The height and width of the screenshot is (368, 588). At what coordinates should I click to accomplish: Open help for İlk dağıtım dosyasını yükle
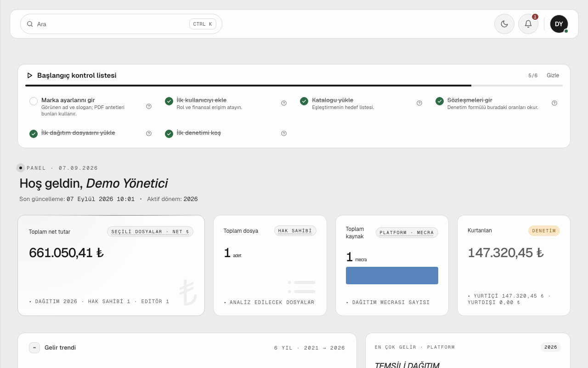(149, 133)
